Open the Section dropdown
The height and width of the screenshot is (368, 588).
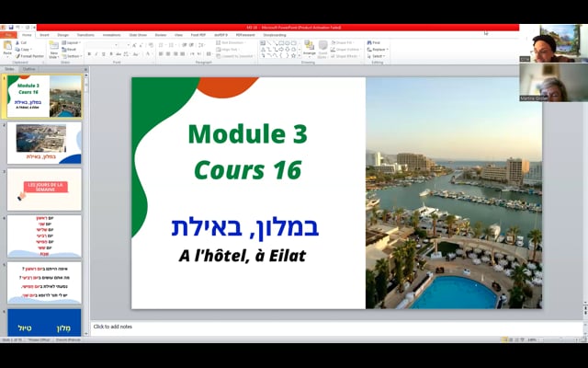(73, 56)
